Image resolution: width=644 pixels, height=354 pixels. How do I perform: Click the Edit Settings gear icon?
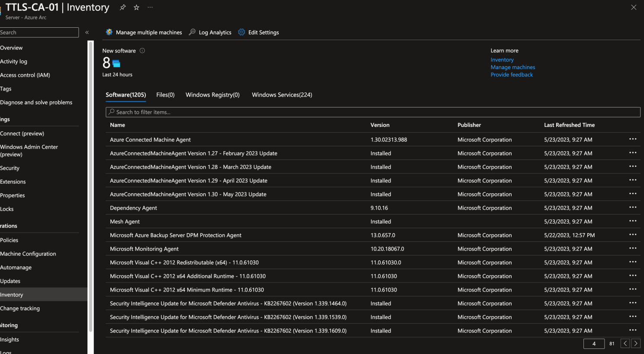(x=241, y=32)
